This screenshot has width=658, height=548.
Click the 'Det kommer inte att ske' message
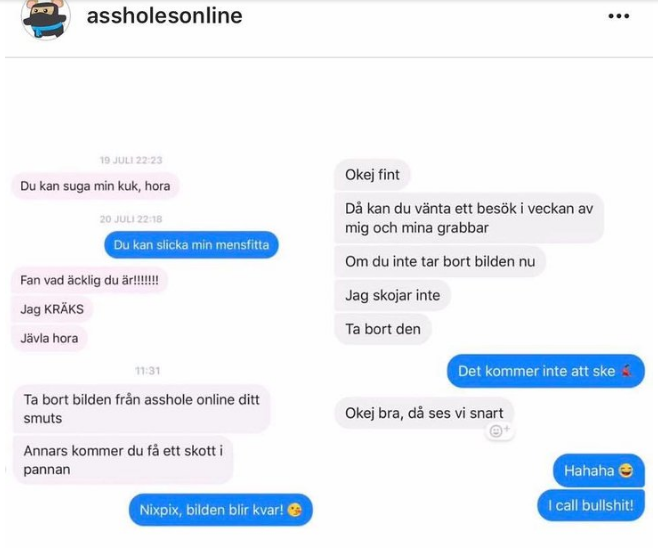tap(546, 371)
